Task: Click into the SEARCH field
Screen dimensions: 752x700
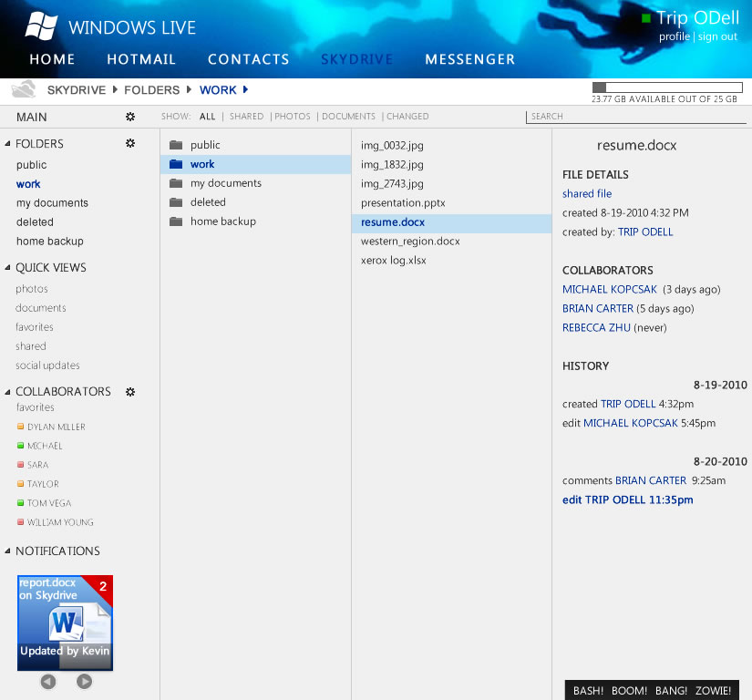Action: tap(636, 117)
